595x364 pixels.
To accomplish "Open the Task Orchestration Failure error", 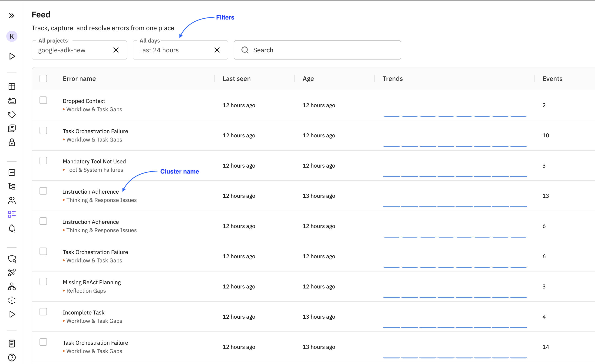I will 95,131.
